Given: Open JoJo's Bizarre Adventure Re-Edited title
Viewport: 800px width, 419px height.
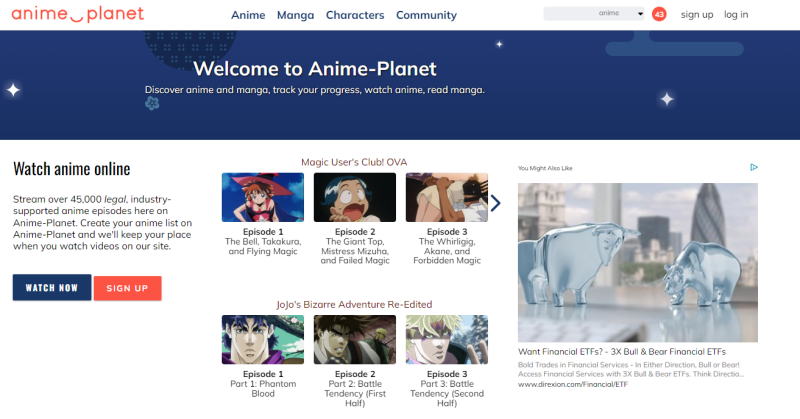Looking at the screenshot, I should [x=354, y=305].
